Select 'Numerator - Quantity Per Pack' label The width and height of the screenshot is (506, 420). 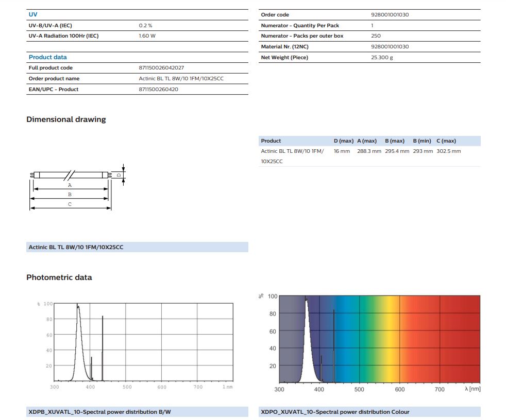tap(300, 25)
